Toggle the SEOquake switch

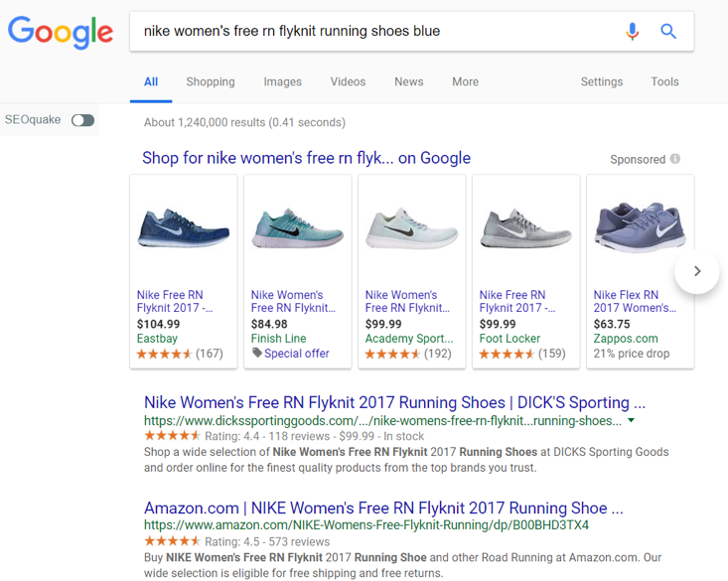(x=82, y=120)
